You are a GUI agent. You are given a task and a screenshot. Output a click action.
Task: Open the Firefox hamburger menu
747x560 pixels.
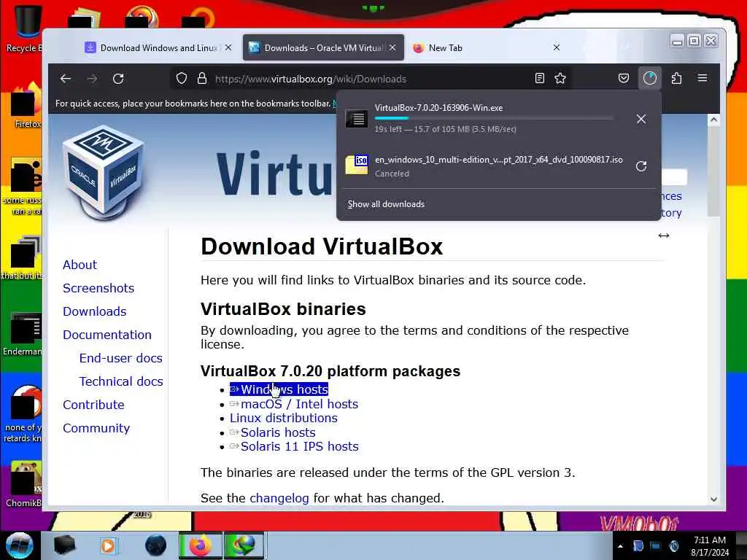pyautogui.click(x=703, y=78)
